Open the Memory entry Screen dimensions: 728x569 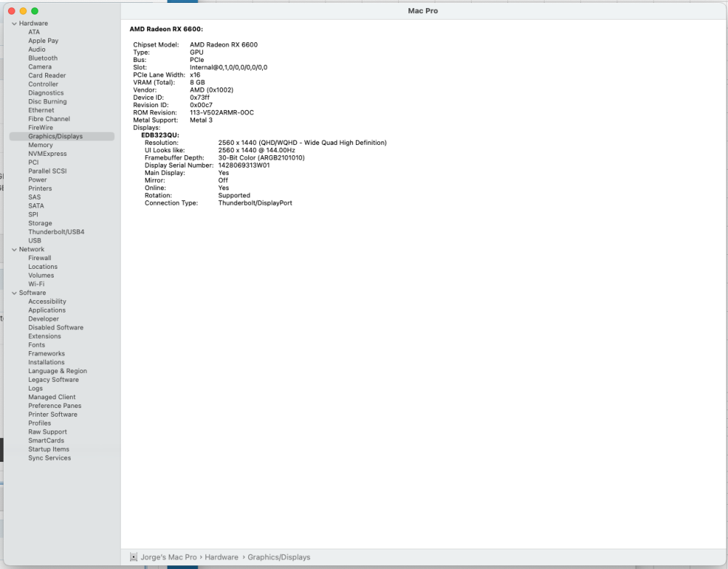pyautogui.click(x=40, y=145)
